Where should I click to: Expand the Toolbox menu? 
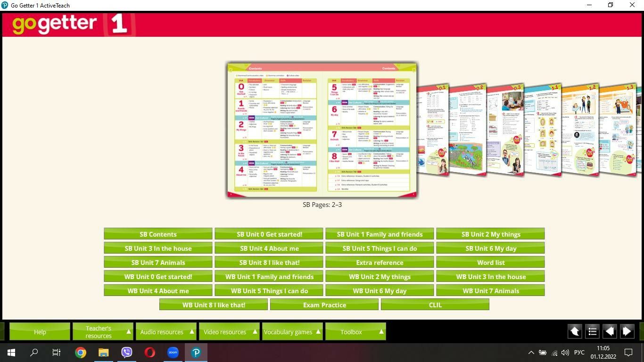click(x=356, y=332)
